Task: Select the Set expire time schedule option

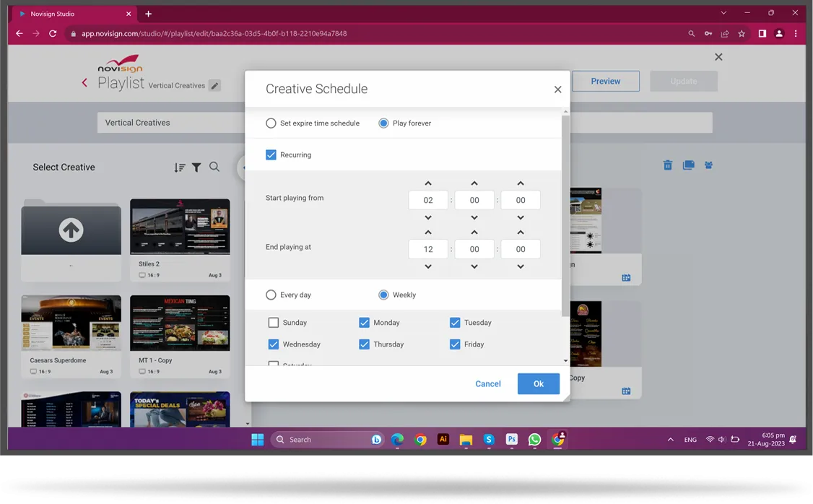Action: [271, 123]
